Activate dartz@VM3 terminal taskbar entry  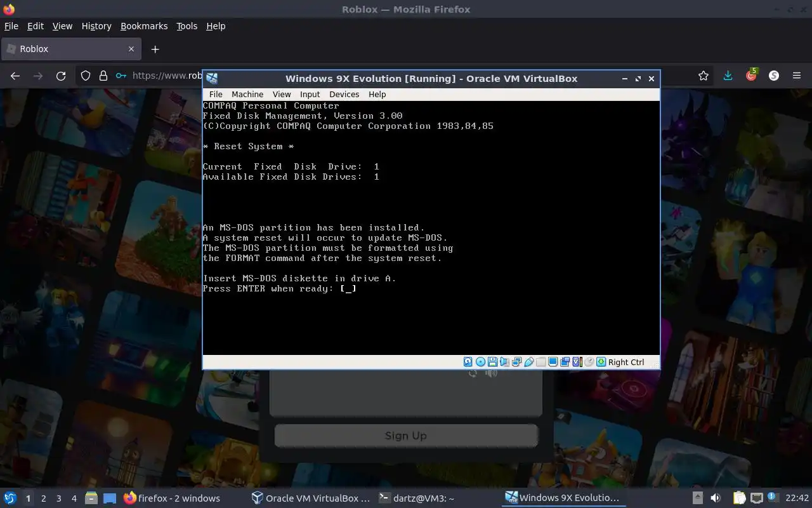[416, 498]
